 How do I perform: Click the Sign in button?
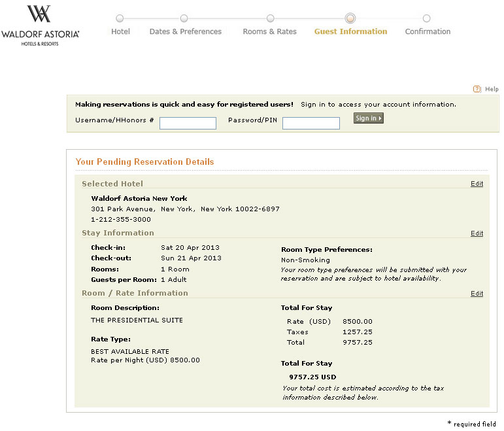[368, 118]
